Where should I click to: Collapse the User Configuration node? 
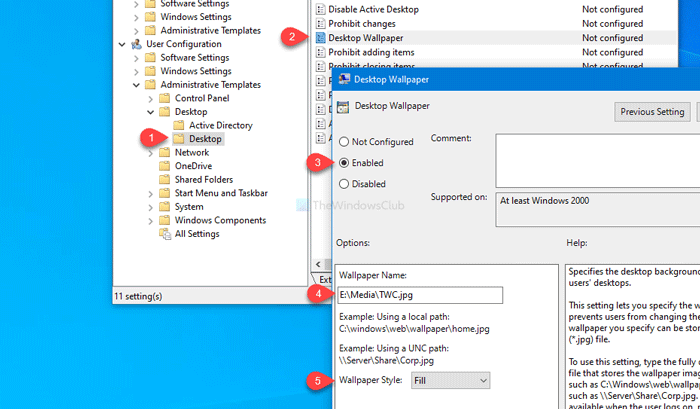click(122, 44)
